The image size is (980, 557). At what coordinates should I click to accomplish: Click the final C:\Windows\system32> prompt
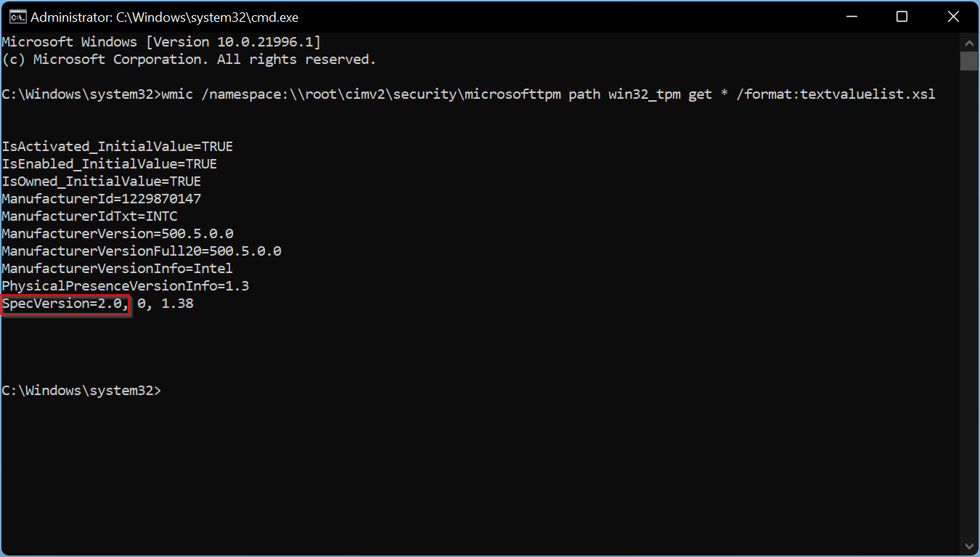coord(81,391)
